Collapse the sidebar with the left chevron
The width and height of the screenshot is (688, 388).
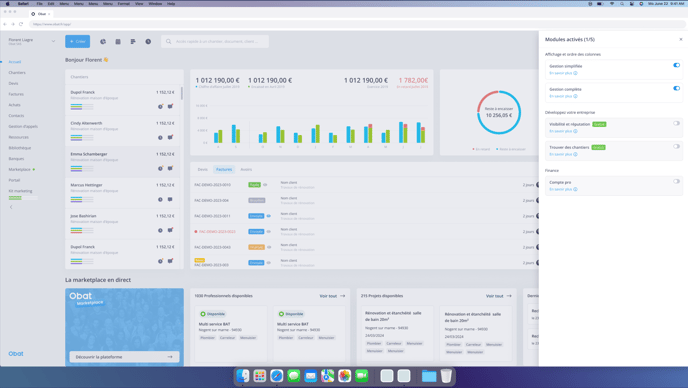coord(11,207)
